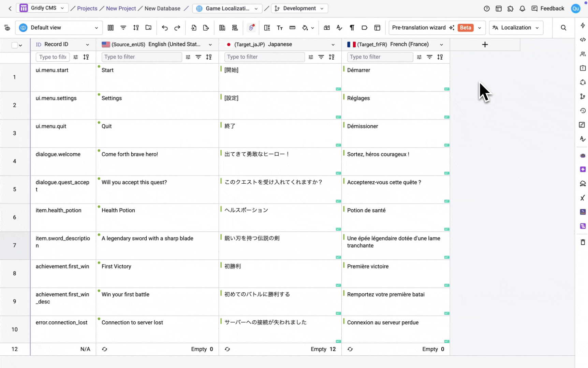This screenshot has height=368, width=588.
Task: Focus the Record ID filter field
Action: click(x=53, y=57)
